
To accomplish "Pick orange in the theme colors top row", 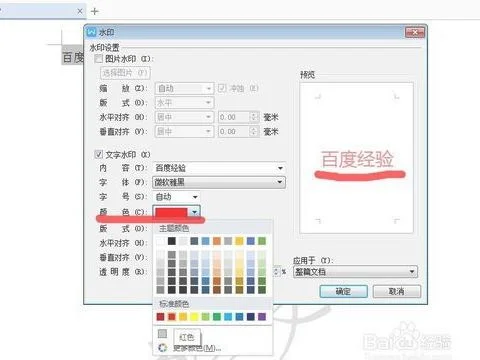I will [x=217, y=241].
